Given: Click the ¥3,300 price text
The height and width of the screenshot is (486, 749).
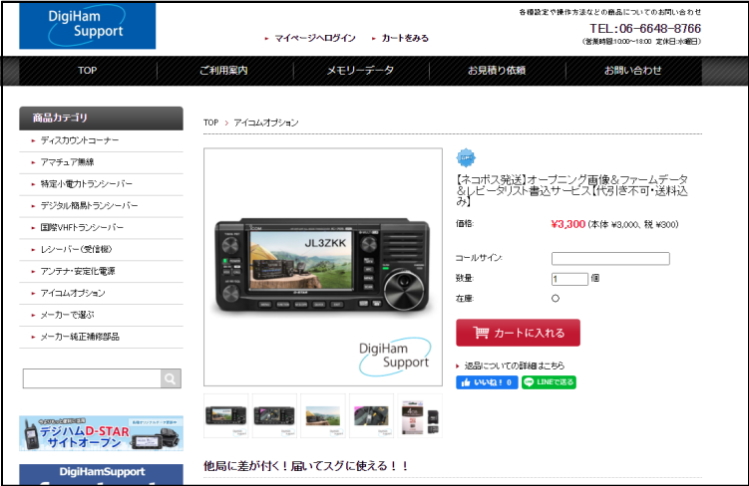Looking at the screenshot, I should (x=568, y=224).
